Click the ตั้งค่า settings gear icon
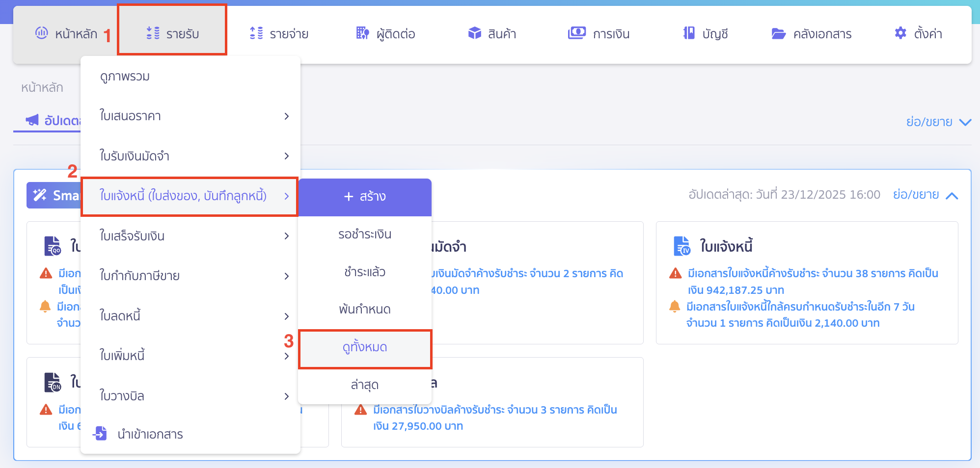 tap(901, 33)
